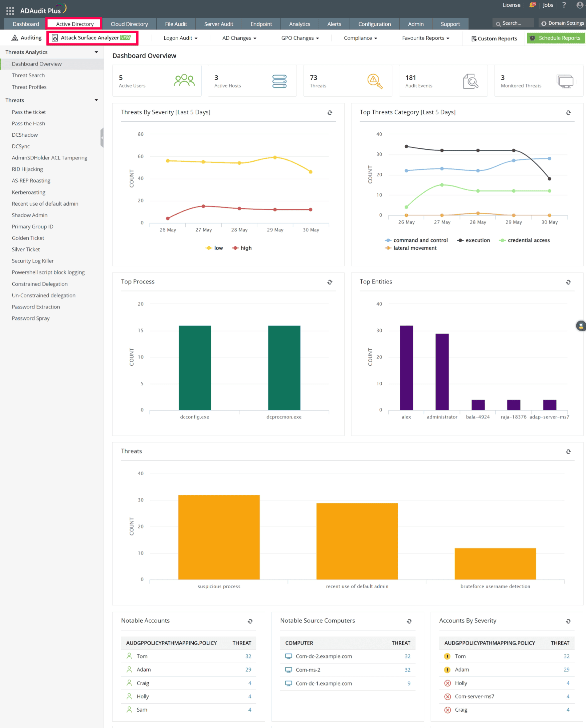The image size is (586, 728).
Task: Click the notifications bell icon
Action: (532, 5)
